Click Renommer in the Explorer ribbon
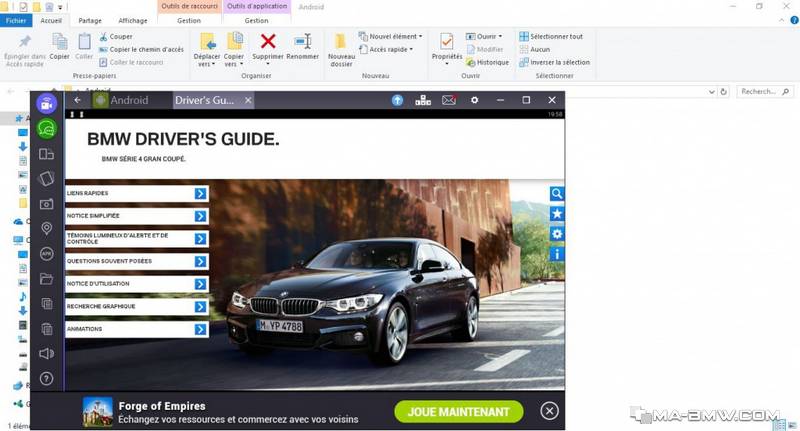The width and height of the screenshot is (800, 431). tap(303, 46)
